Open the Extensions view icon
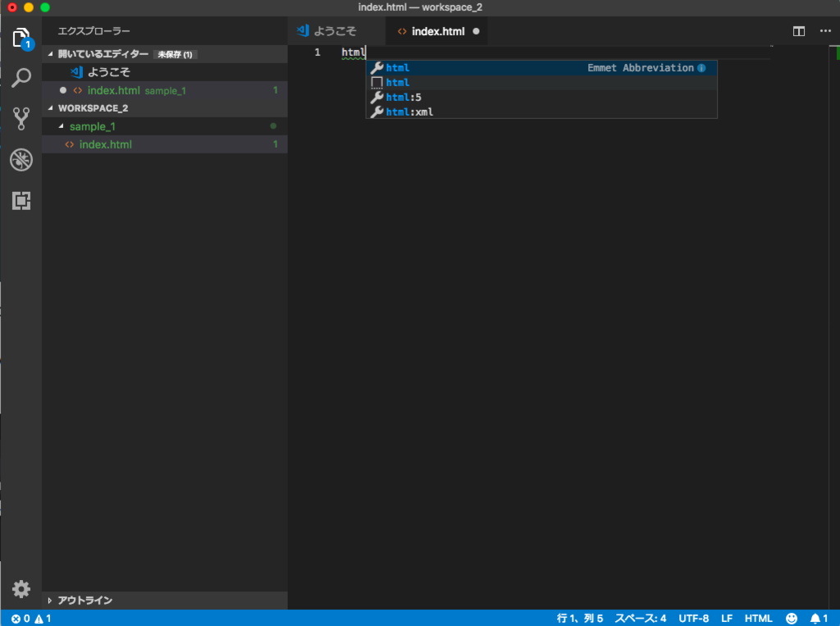The image size is (840, 626). pos(21,201)
